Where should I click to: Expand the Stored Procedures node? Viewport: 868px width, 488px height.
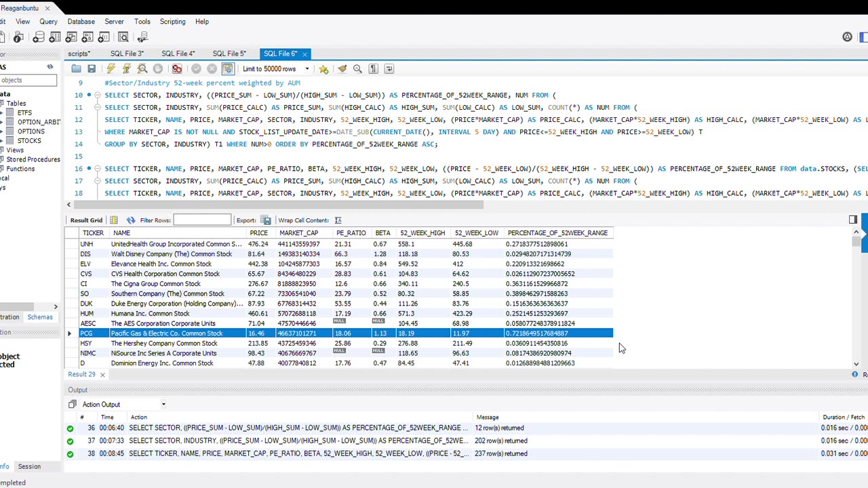33,159
